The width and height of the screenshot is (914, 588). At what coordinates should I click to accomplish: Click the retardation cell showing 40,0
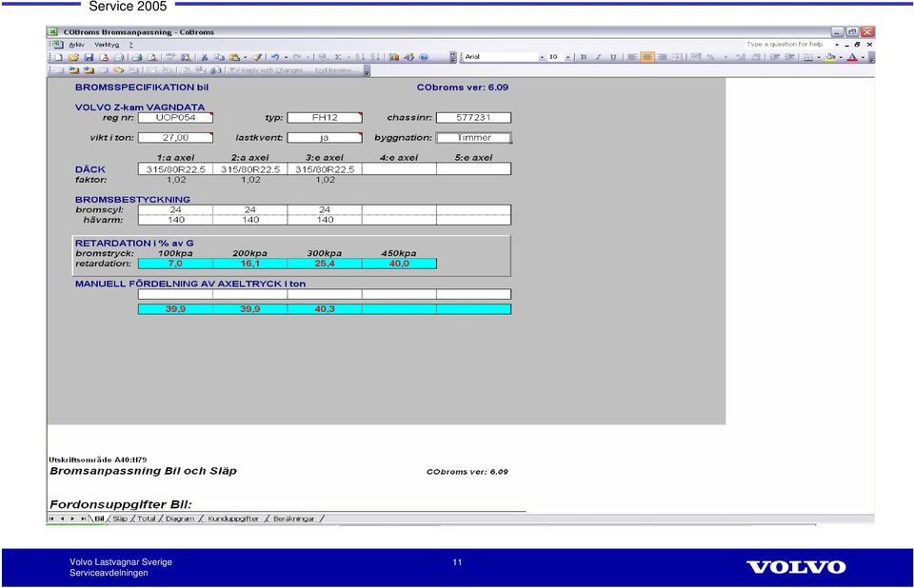click(x=399, y=264)
